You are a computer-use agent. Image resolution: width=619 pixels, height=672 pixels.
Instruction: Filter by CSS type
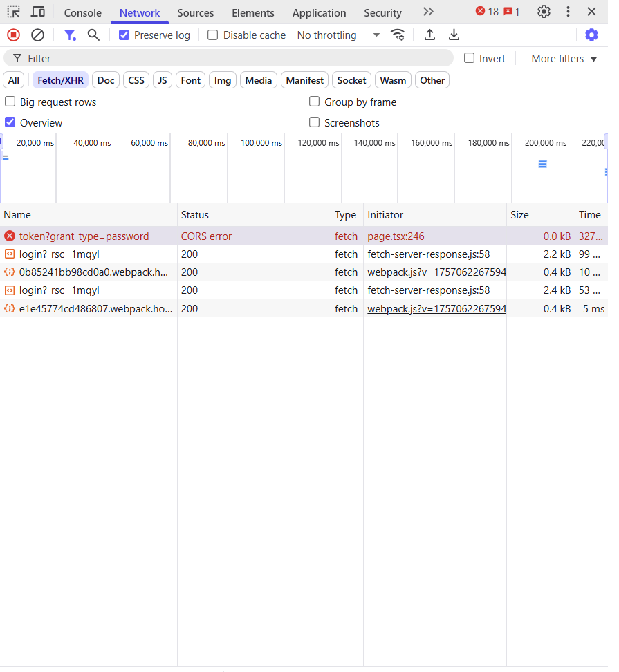[x=136, y=80]
